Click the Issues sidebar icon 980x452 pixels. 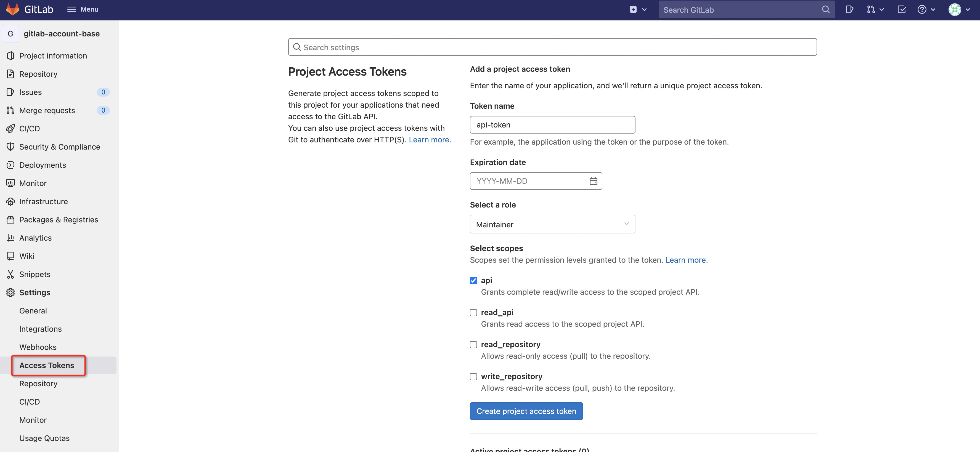[11, 92]
